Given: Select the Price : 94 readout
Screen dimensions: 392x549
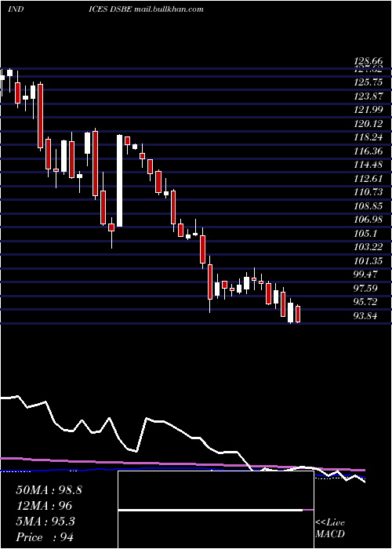Looking at the screenshot, I should coord(45,537).
